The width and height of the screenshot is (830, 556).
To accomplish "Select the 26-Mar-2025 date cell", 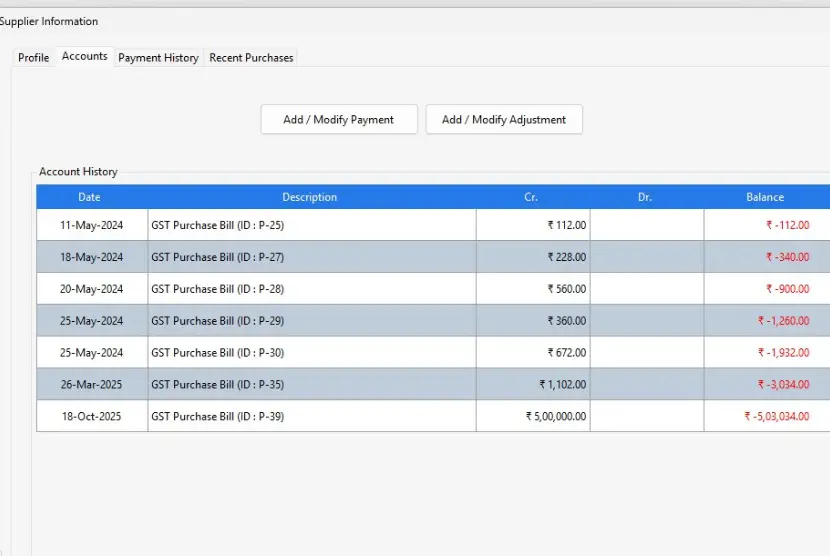I will tap(92, 385).
